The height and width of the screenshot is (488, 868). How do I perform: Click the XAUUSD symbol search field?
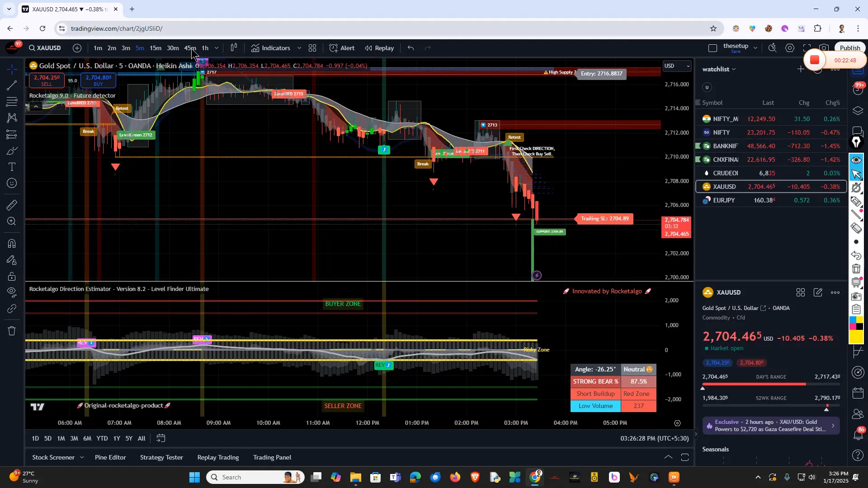[x=44, y=48]
